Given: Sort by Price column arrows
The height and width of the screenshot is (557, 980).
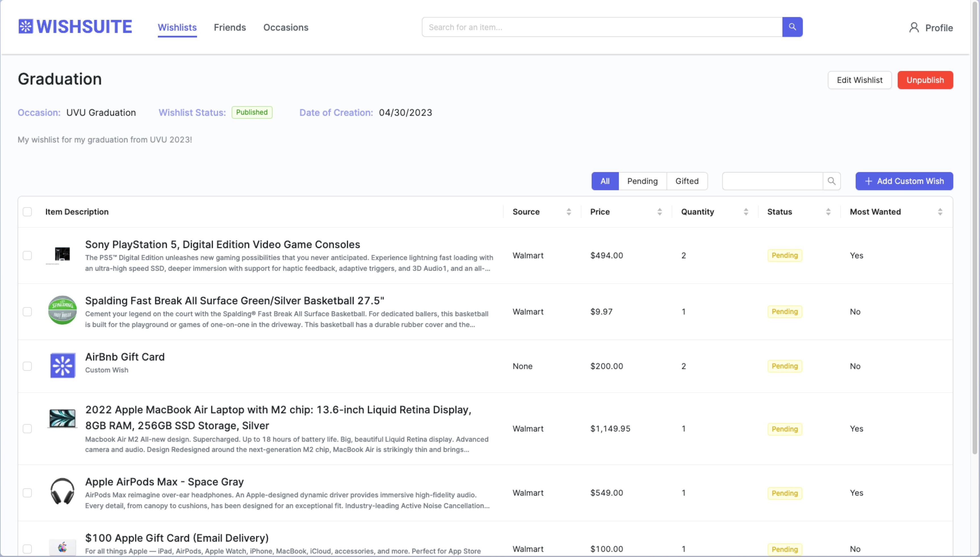Looking at the screenshot, I should click(659, 212).
